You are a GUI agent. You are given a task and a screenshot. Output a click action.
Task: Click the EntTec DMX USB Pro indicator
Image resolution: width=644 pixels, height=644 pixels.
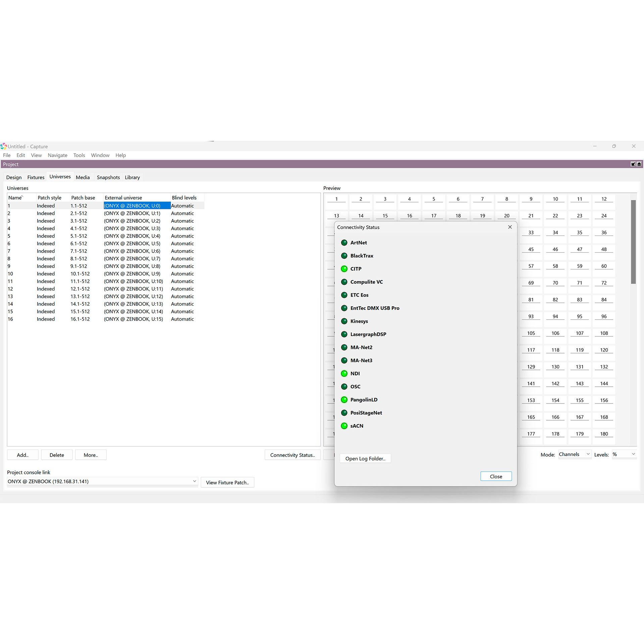coord(344,308)
